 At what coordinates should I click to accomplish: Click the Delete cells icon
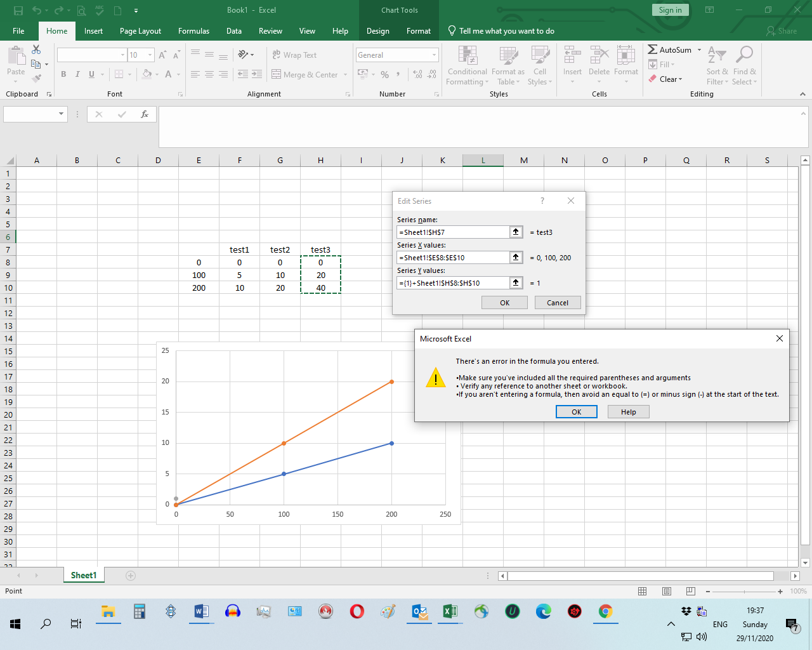coord(599,56)
